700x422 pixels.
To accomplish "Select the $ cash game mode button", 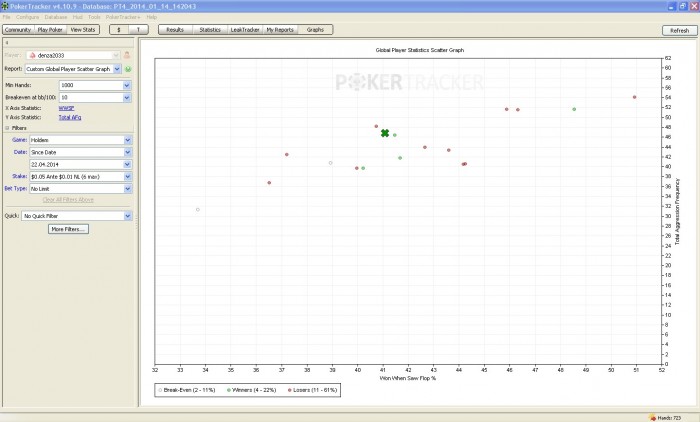I will pos(119,30).
